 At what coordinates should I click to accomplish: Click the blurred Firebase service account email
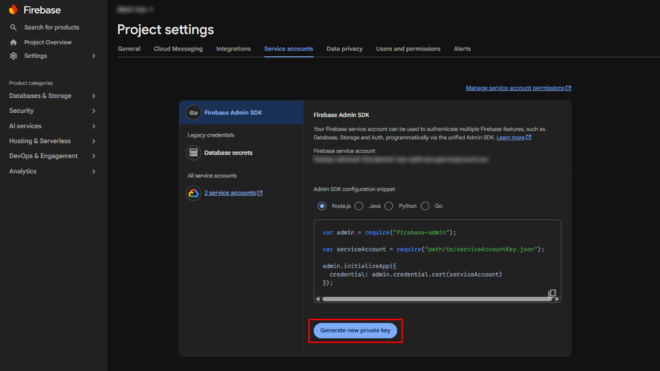pos(401,160)
